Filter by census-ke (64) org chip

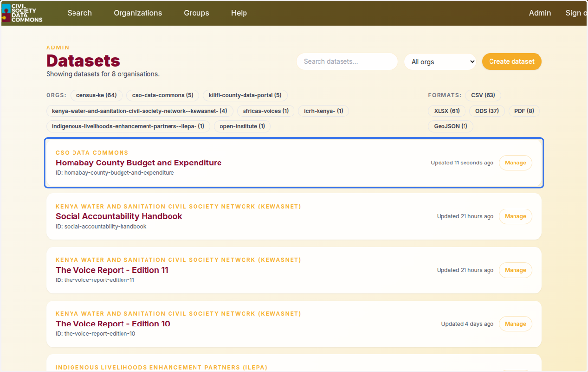(x=97, y=95)
